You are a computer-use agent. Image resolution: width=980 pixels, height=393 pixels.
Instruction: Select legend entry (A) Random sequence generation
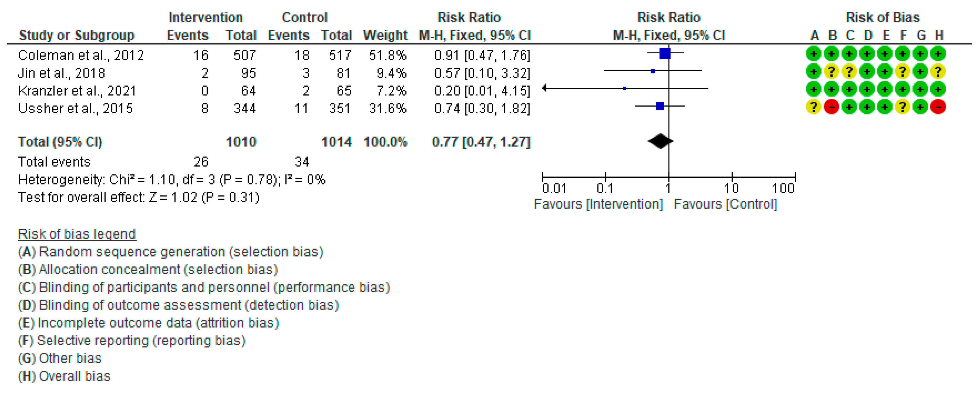point(171,252)
